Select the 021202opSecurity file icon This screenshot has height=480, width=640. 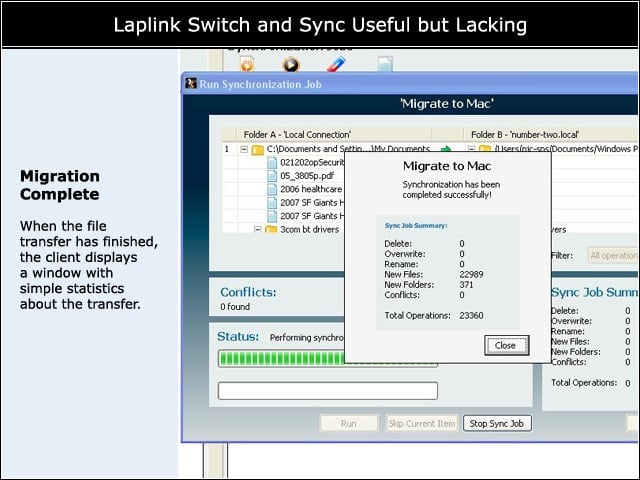point(272,162)
